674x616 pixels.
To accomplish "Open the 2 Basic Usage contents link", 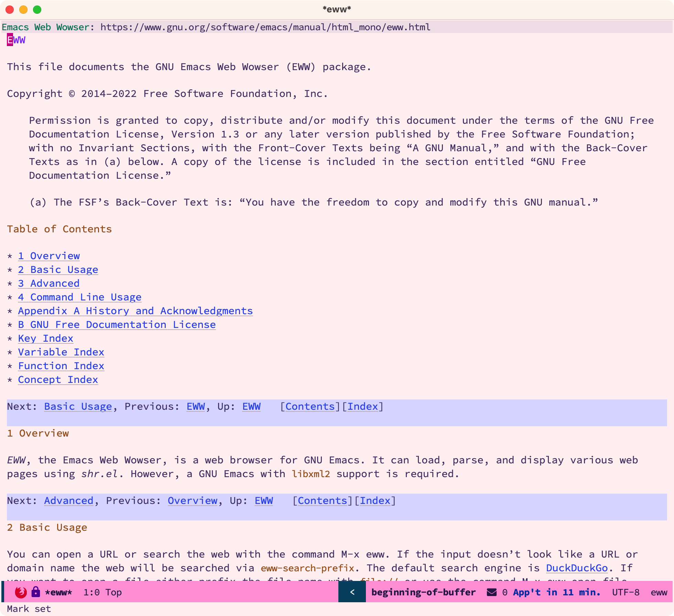I will 58,269.
